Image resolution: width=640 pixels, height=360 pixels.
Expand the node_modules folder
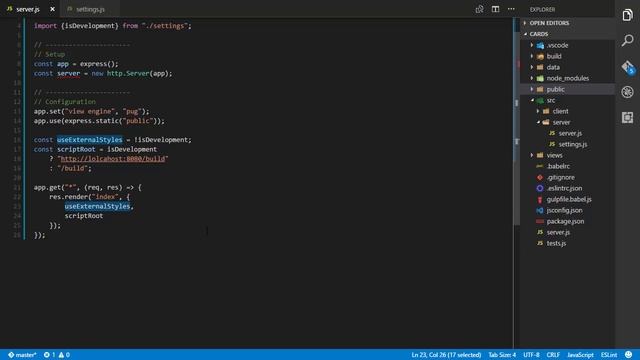[567, 78]
